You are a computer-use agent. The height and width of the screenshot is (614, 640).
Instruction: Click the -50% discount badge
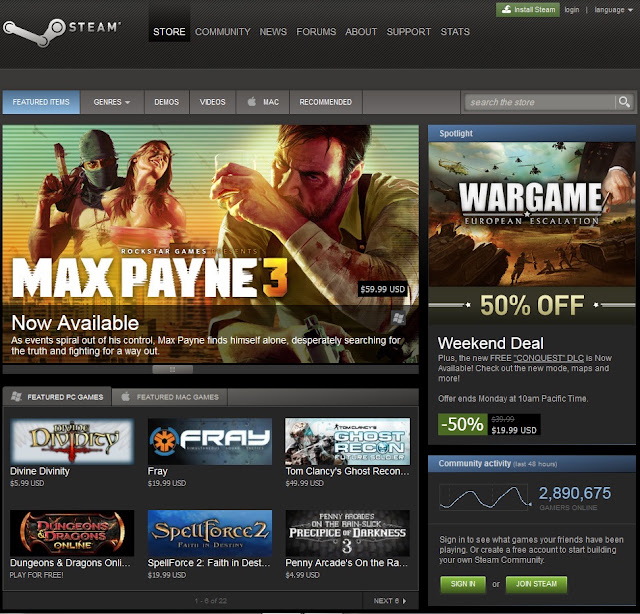462,424
